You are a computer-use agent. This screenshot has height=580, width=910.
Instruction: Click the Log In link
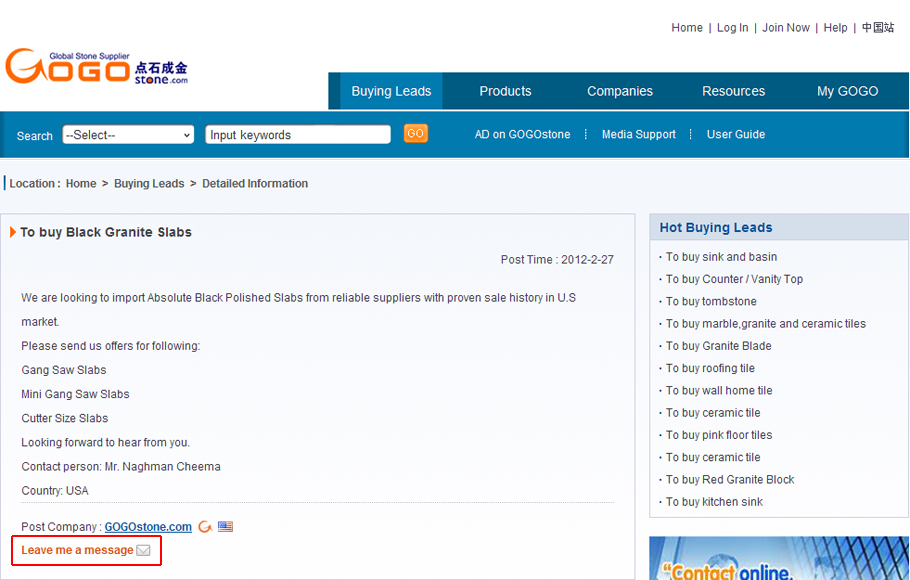[x=732, y=28]
